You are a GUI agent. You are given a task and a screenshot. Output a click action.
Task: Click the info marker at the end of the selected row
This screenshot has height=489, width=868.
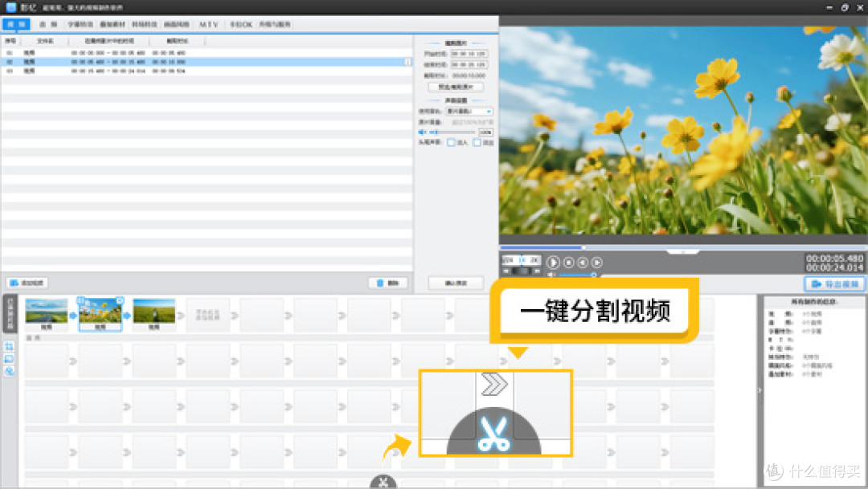pos(408,62)
